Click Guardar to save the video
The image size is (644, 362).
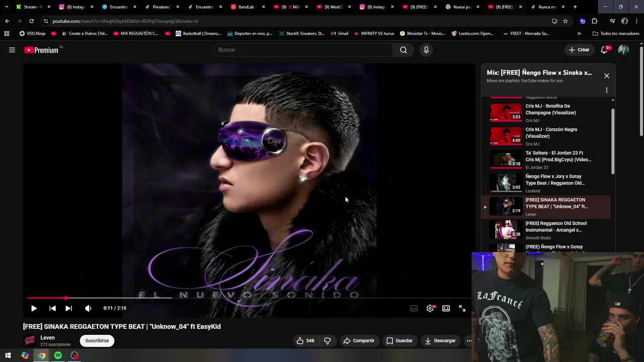[x=399, y=340]
